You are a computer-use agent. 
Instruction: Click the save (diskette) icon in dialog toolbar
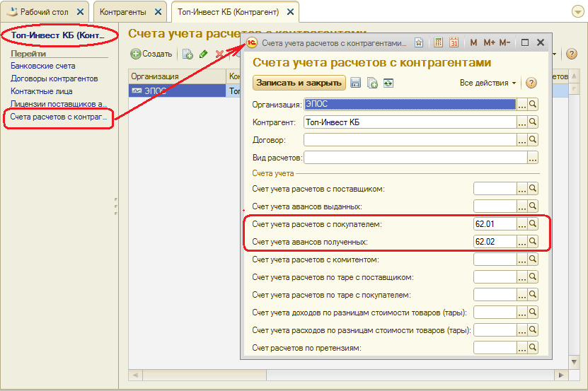pos(356,83)
